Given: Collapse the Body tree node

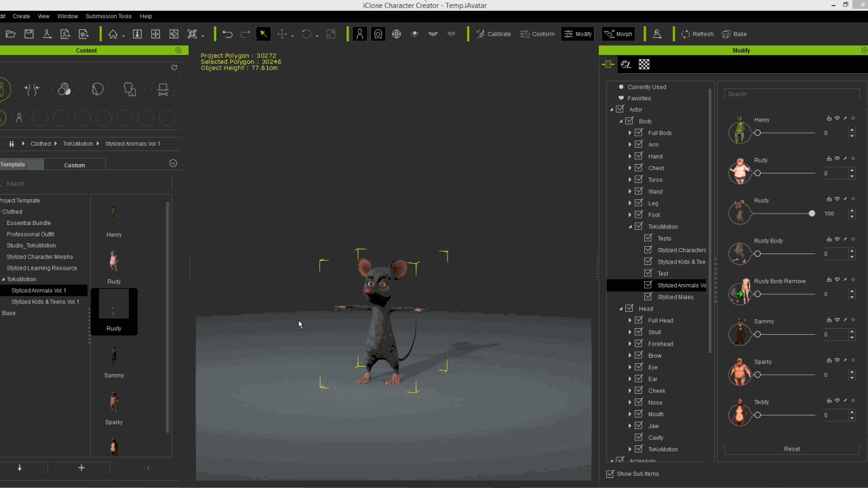Looking at the screenshot, I should pyautogui.click(x=620, y=121).
